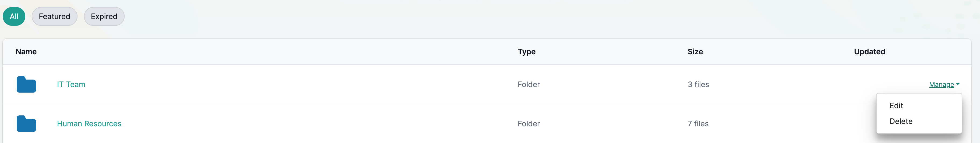The height and width of the screenshot is (143, 980).
Task: Choose Delete from the Manage menu
Action: coord(901,121)
